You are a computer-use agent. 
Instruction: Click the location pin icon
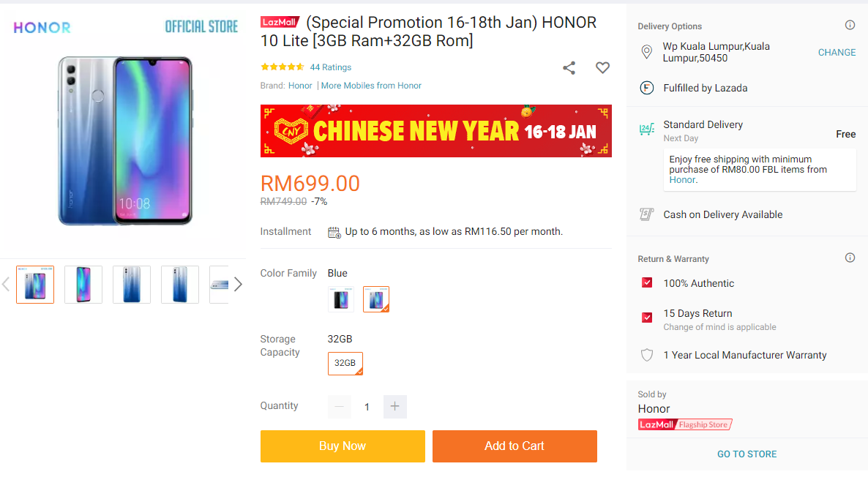point(646,52)
